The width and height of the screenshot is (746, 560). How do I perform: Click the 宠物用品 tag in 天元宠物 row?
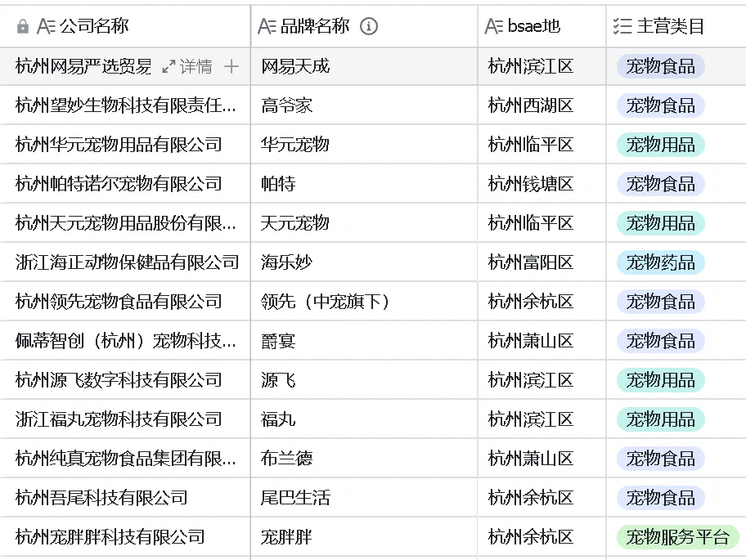(660, 223)
